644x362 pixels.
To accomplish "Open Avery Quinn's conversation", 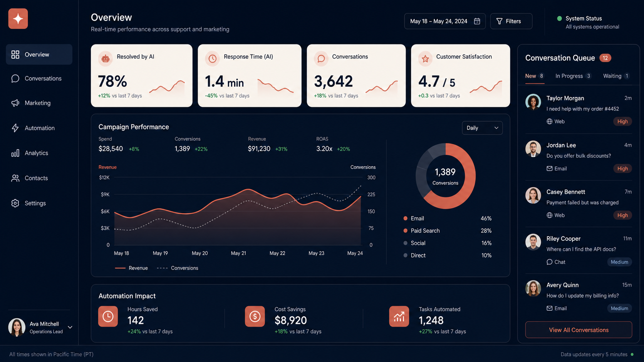I will click(x=579, y=297).
